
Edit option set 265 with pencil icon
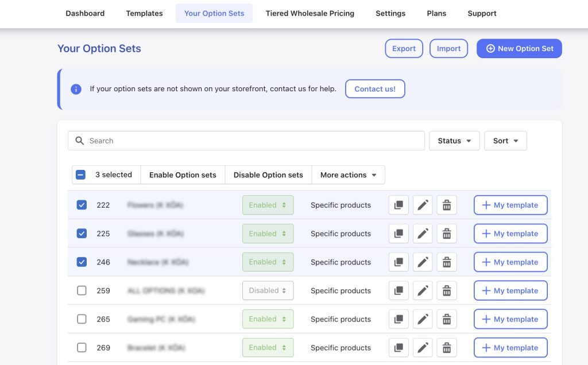[423, 319]
